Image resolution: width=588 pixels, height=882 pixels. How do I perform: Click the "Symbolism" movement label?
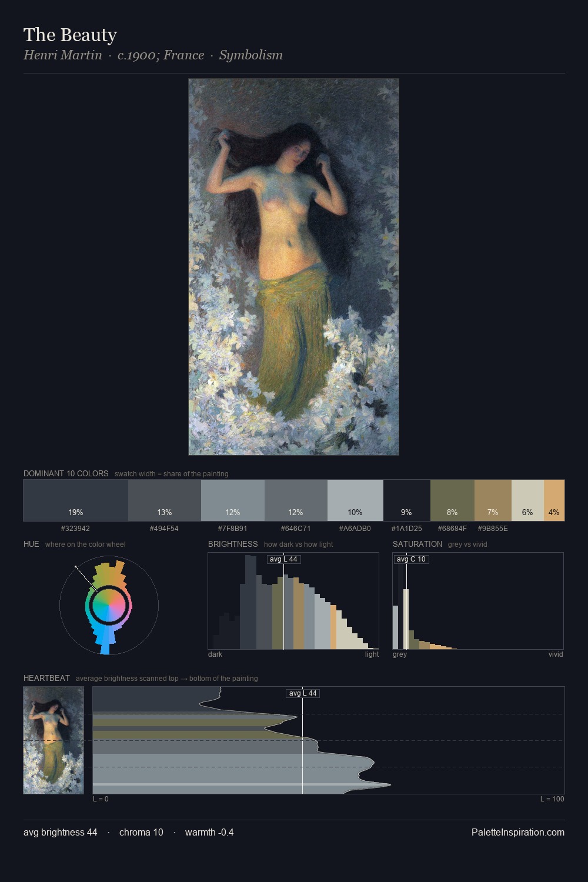pos(251,55)
